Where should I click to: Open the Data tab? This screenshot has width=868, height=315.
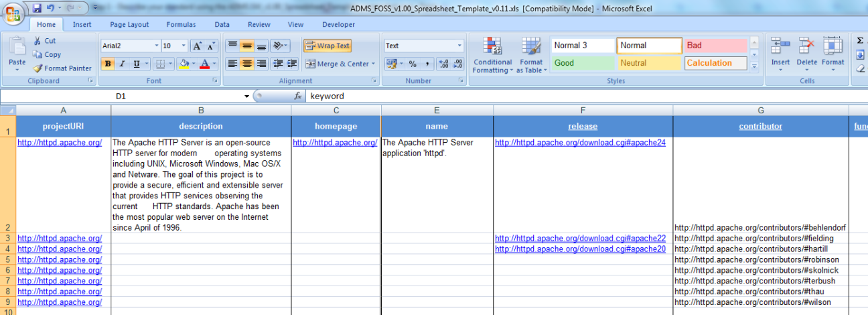[222, 24]
